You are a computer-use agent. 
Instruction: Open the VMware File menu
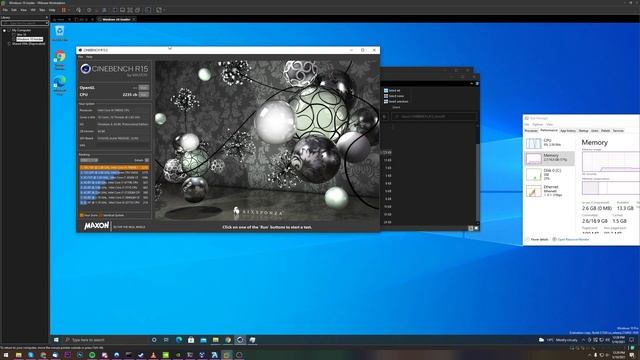pyautogui.click(x=5, y=10)
